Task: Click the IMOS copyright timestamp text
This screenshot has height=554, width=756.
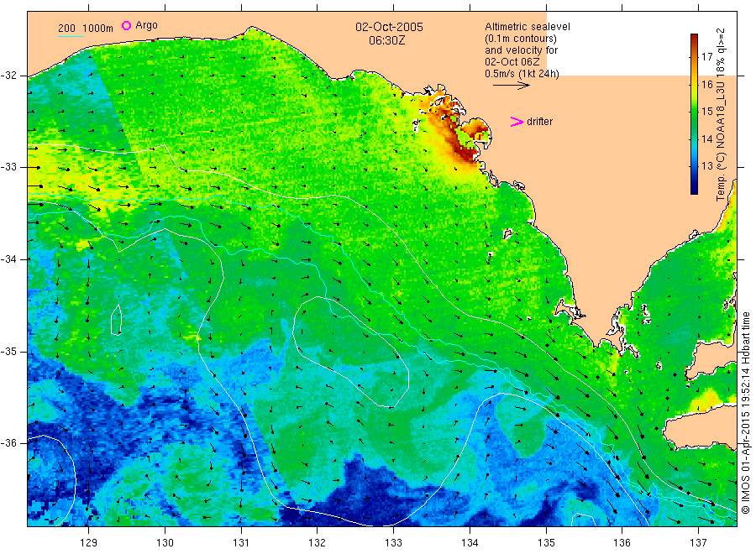Action: point(745,412)
